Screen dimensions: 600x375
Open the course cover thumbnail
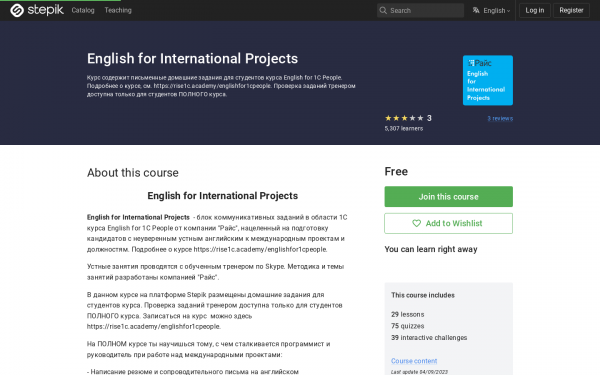click(x=488, y=80)
